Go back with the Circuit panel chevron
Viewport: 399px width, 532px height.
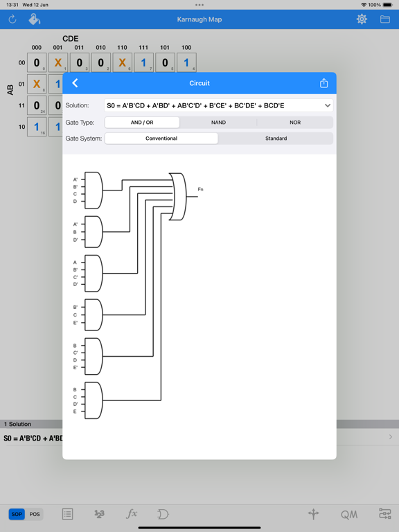[x=75, y=83]
